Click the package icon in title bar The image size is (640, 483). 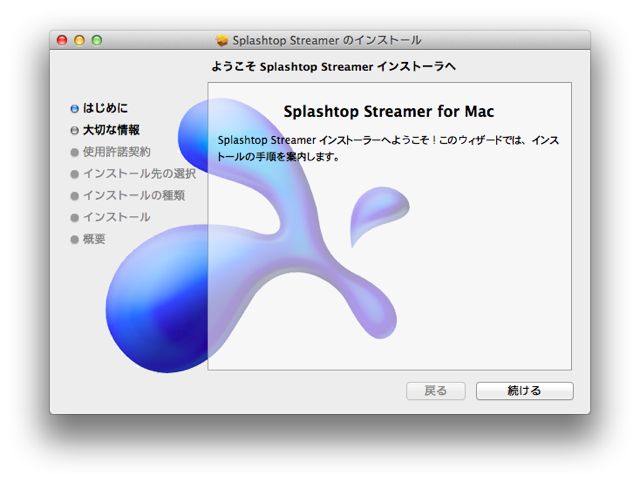pos(222,40)
